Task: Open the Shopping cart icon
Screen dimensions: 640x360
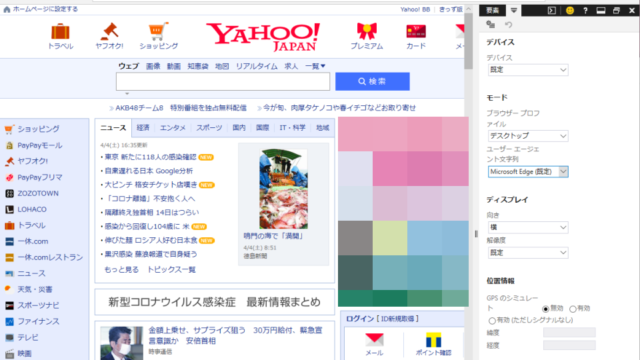Action: [x=158, y=32]
